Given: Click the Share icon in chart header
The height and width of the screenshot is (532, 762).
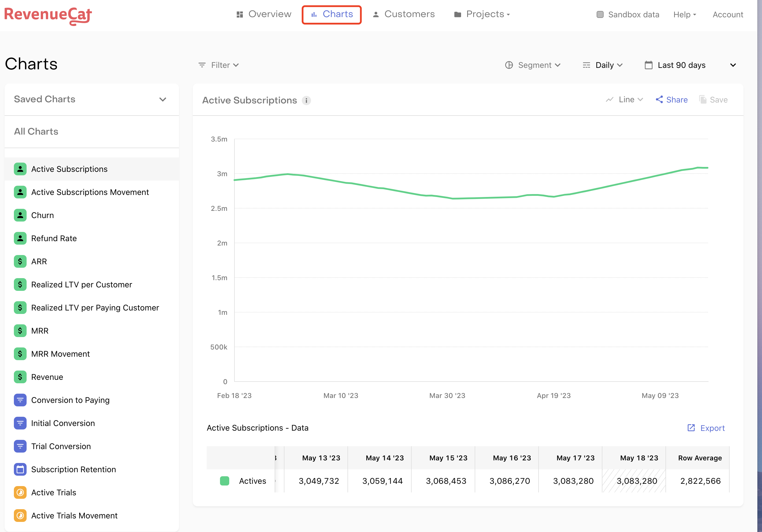Looking at the screenshot, I should click(x=659, y=100).
